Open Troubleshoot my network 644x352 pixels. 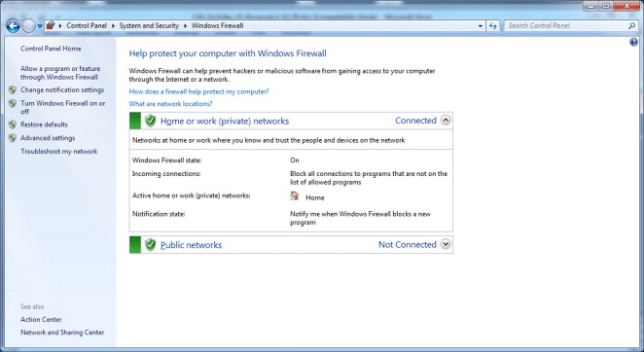click(59, 151)
